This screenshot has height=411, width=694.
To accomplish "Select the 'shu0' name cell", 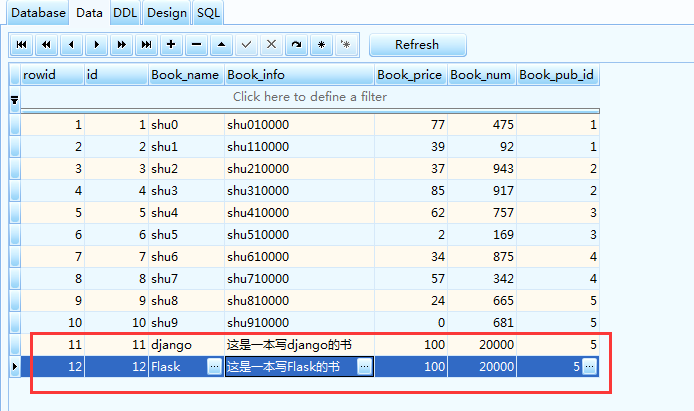I will (x=186, y=125).
